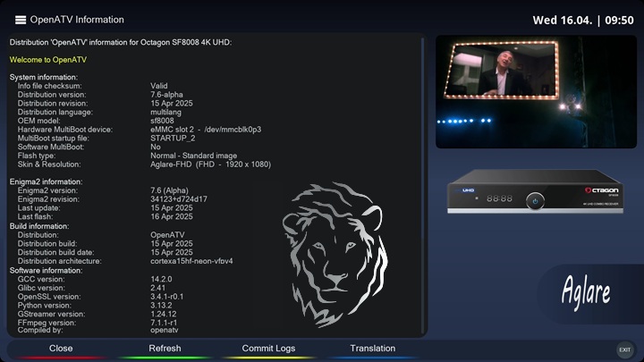Viewport: 644px width, 362px height.
Task: Click the '7.6-alpha' distribution version value
Action: click(x=166, y=95)
